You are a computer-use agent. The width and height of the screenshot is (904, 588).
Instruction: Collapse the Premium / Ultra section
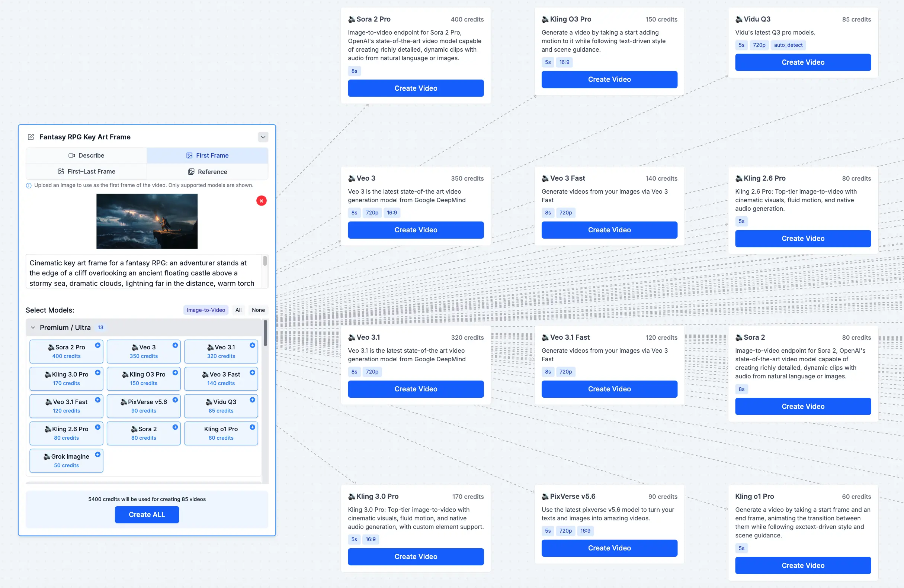coord(33,327)
